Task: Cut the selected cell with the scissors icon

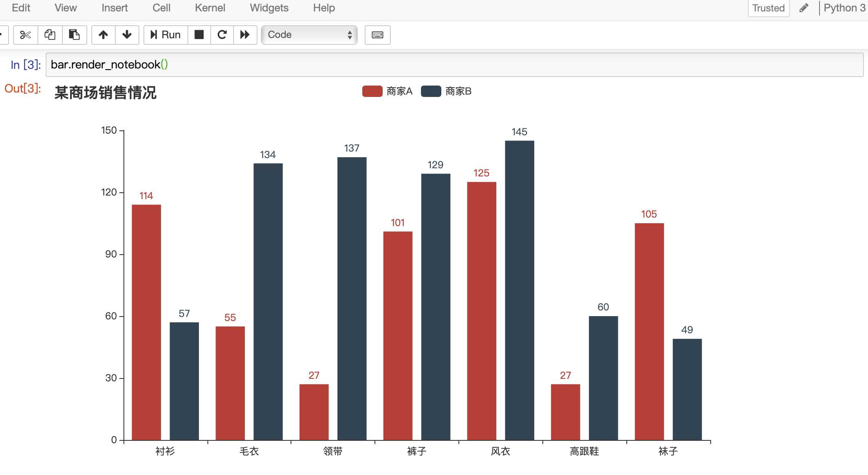Action: pyautogui.click(x=26, y=35)
